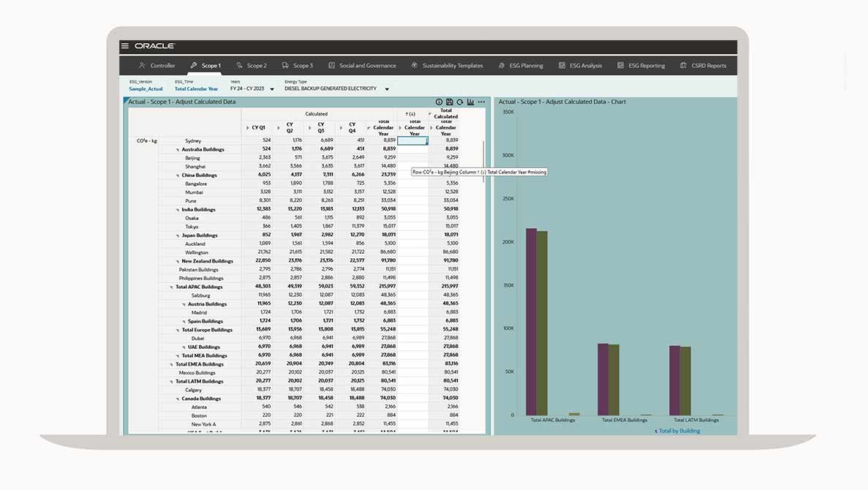Image resolution: width=868 pixels, height=490 pixels.
Task: Open the hamburger navigator menu
Action: (x=125, y=46)
